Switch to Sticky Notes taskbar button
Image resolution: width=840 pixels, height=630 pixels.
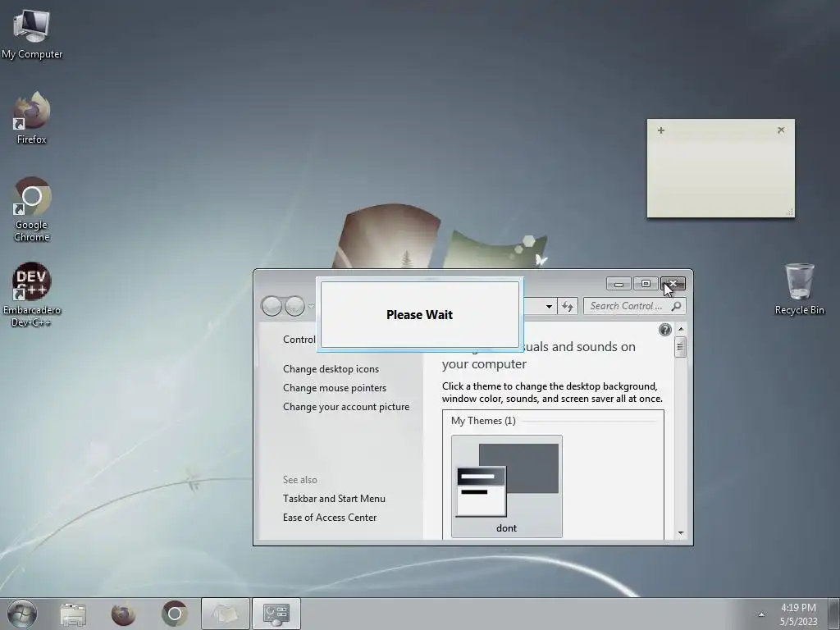pos(225,614)
